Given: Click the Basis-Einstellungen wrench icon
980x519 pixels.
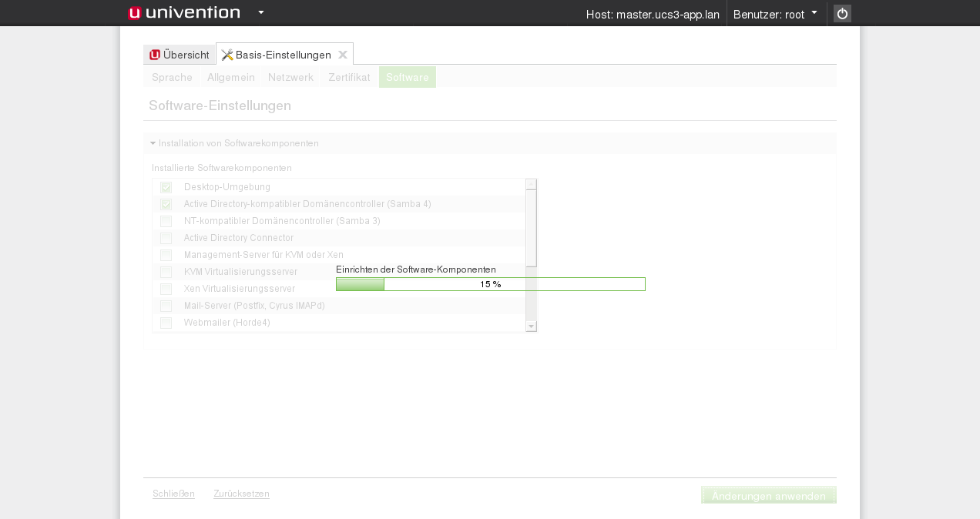Looking at the screenshot, I should click(227, 55).
